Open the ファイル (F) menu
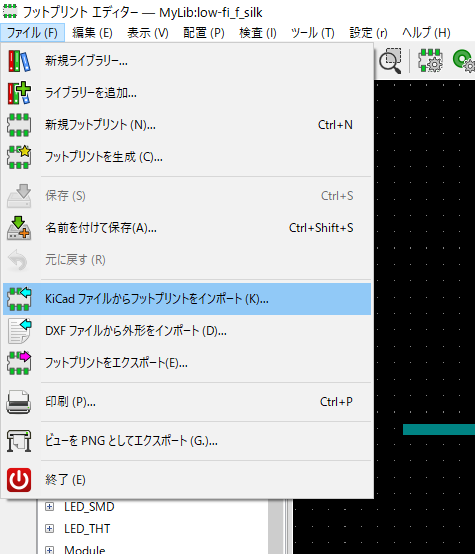The image size is (475, 554). [32, 33]
